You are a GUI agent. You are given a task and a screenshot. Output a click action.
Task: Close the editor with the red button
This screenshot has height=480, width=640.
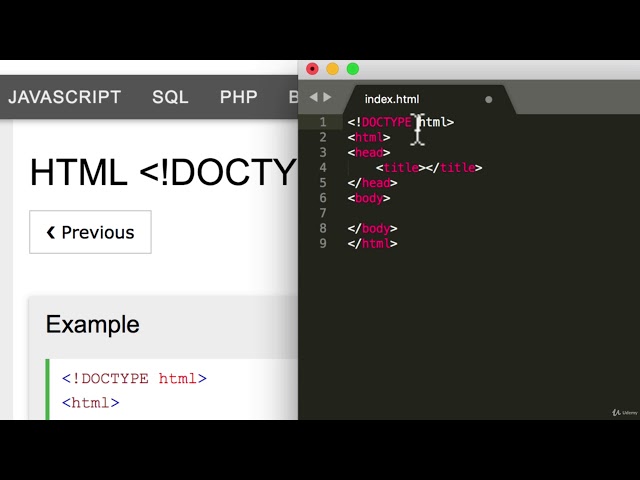click(x=312, y=69)
